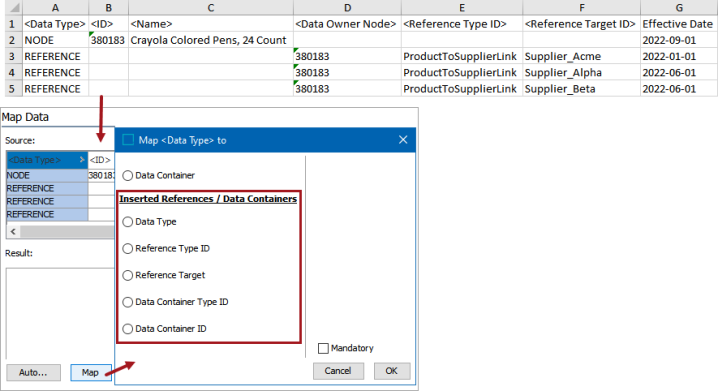Click the NODE cell in Source table
This screenshot has width=718, height=391.
pyautogui.click(x=47, y=175)
